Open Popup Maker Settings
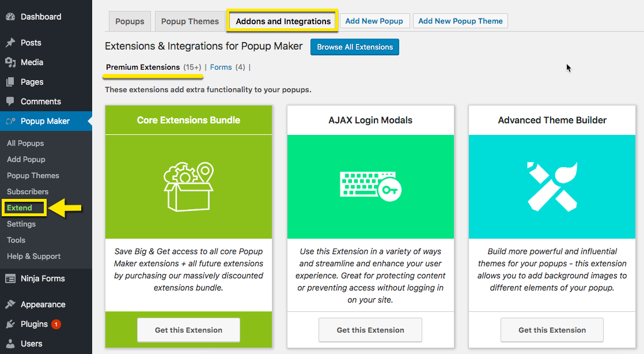This screenshot has height=354, width=644. click(x=21, y=224)
